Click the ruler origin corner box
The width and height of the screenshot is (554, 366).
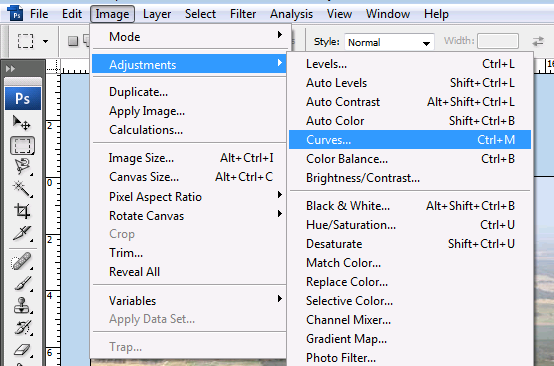(53, 67)
